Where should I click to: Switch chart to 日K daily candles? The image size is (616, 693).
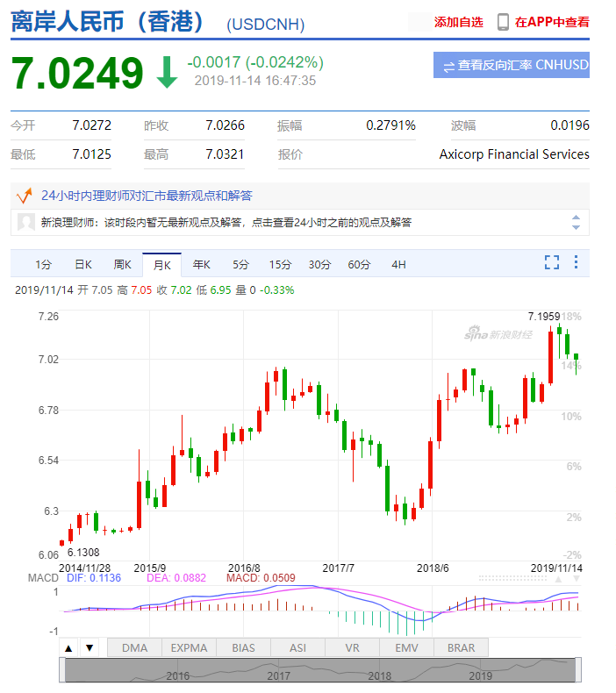pos(83,264)
